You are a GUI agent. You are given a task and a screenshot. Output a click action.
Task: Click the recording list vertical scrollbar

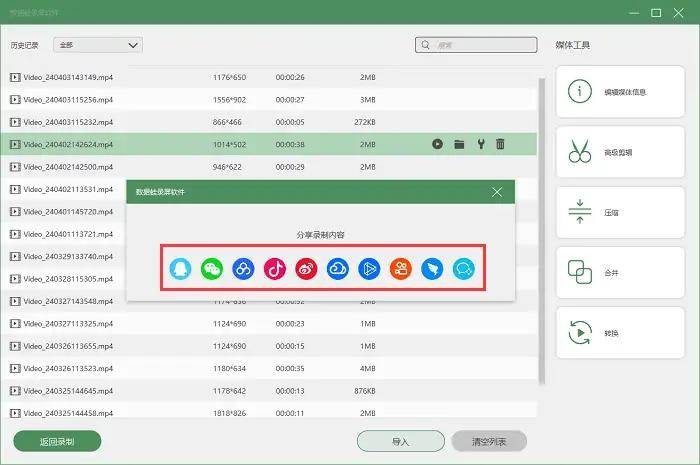(542, 230)
